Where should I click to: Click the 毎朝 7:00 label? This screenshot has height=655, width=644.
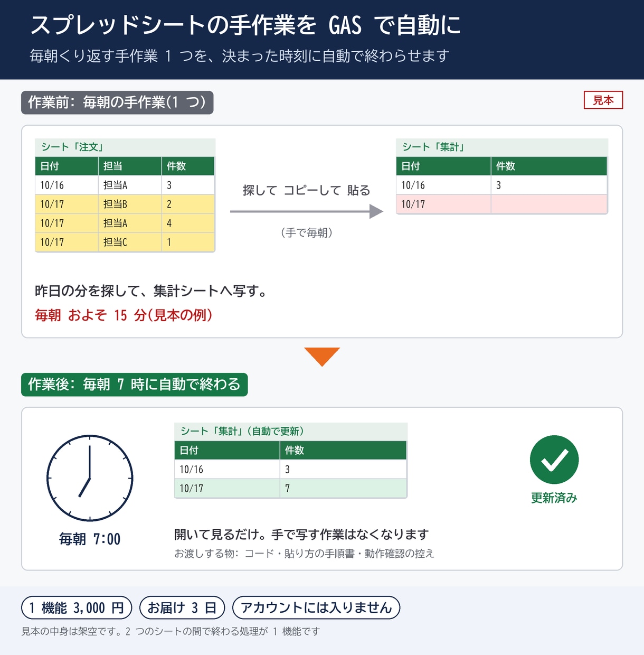(x=90, y=539)
